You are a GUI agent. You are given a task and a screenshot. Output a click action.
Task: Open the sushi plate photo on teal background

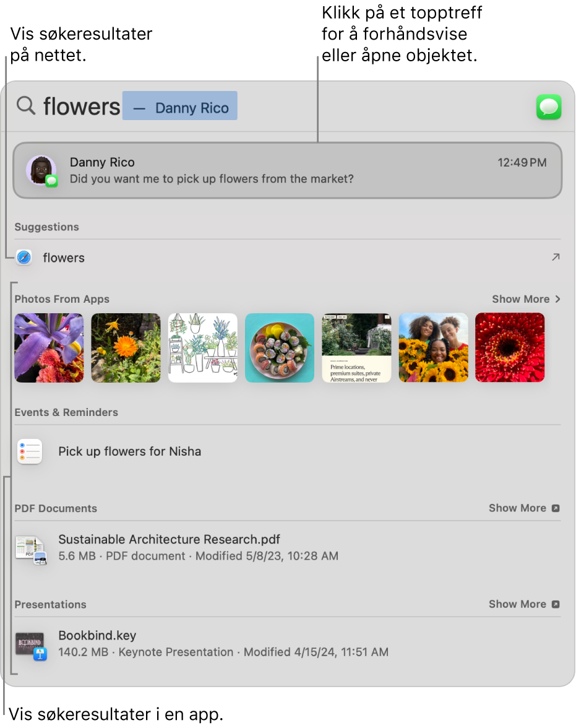[280, 348]
